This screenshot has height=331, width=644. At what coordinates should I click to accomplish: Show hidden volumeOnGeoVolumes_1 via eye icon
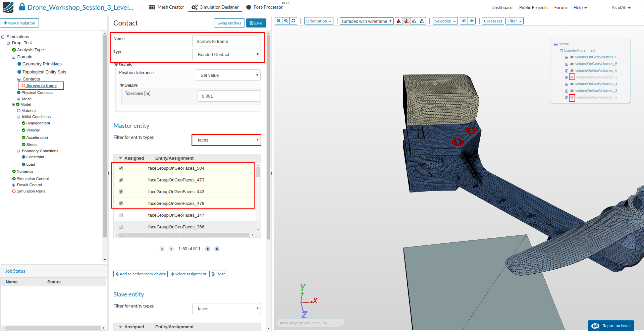572,77
